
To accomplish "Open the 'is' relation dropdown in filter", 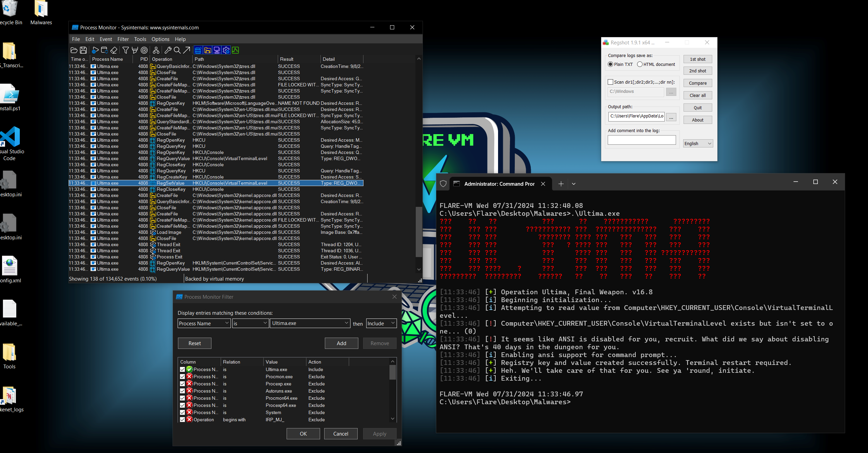I will coord(250,323).
